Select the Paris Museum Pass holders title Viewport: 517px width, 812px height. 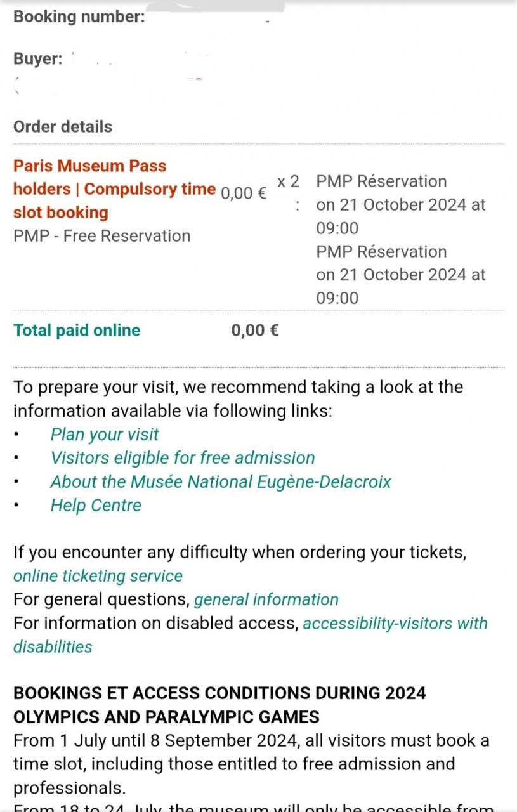(115, 189)
